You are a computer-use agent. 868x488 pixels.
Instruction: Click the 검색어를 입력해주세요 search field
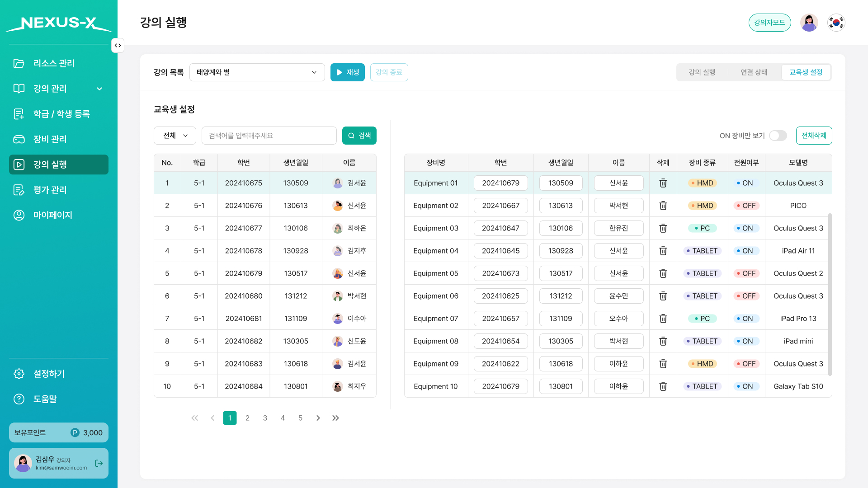point(269,136)
